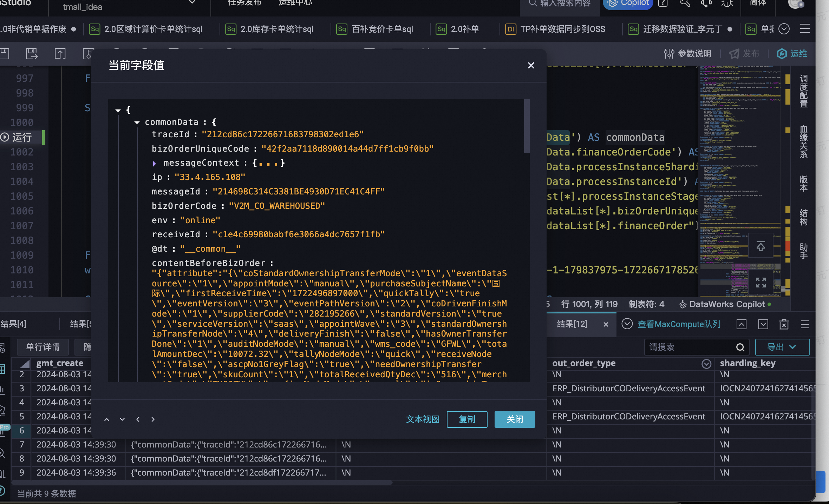Click the fullscreen expand icon in the editor
This screenshot has height=504, width=829.
(761, 283)
